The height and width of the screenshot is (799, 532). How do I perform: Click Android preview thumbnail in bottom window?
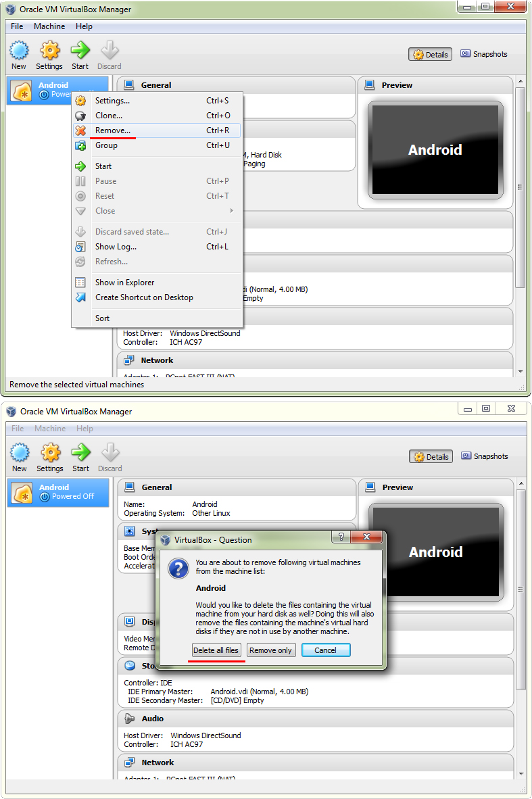click(436, 552)
